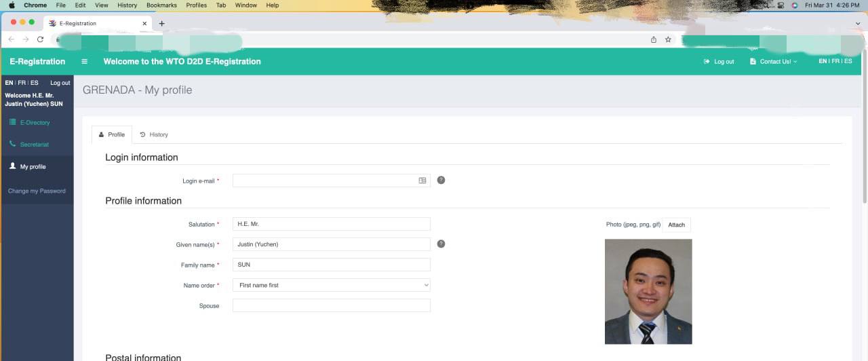Open the History menu in menu bar
868x361 pixels.
pyautogui.click(x=127, y=5)
